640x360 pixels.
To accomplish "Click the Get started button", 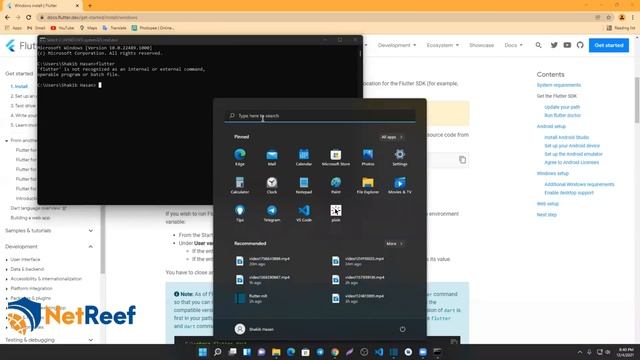I will point(609,45).
